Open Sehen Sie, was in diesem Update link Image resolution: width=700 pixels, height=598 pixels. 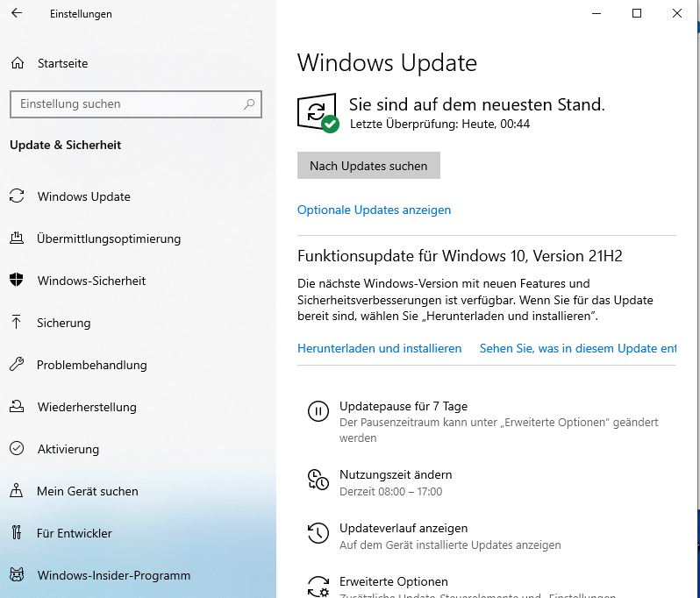pos(578,348)
